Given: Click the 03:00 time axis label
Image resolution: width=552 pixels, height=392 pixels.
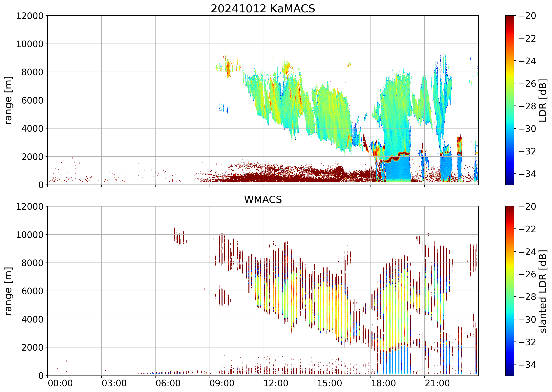Looking at the screenshot, I should (x=114, y=383).
